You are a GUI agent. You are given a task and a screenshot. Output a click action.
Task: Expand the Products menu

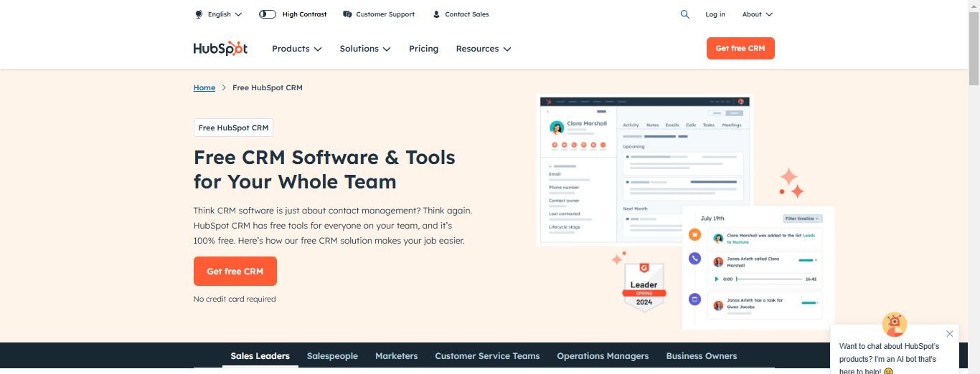(297, 49)
